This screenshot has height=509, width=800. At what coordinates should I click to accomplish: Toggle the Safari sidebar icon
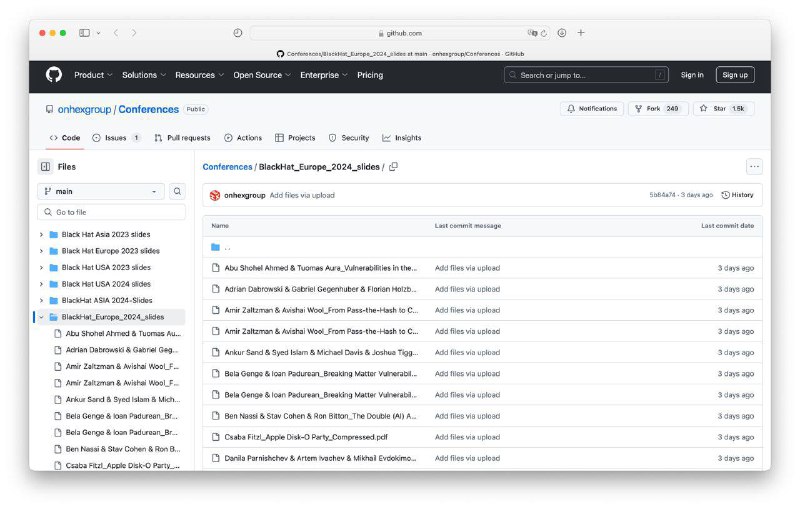[x=84, y=33]
